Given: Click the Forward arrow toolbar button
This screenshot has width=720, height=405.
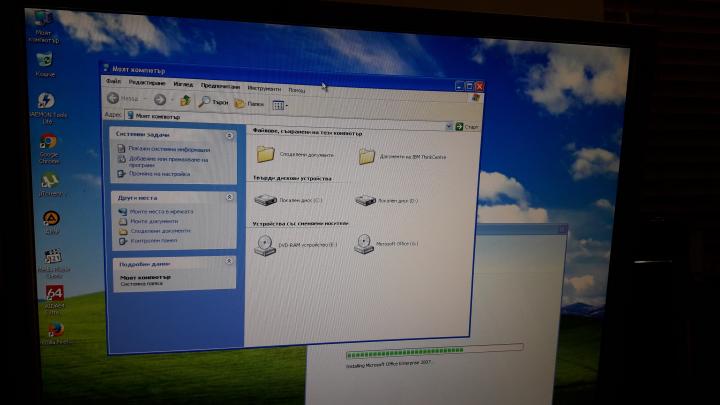Looking at the screenshot, I should [x=160, y=99].
